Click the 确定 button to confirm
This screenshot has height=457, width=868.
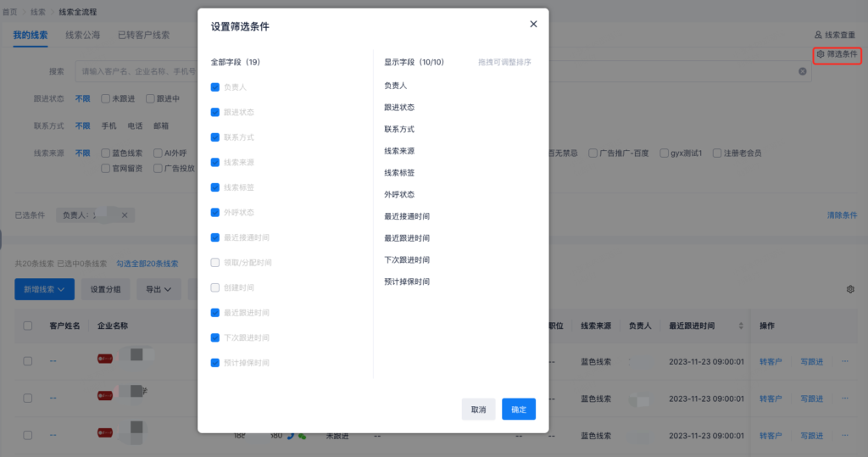518,410
